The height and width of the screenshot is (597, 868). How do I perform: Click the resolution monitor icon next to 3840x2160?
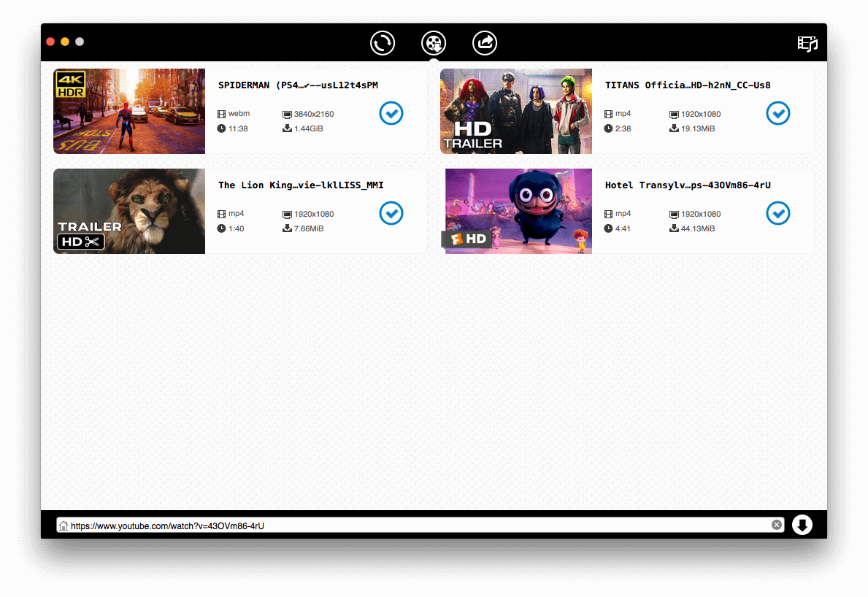(287, 115)
